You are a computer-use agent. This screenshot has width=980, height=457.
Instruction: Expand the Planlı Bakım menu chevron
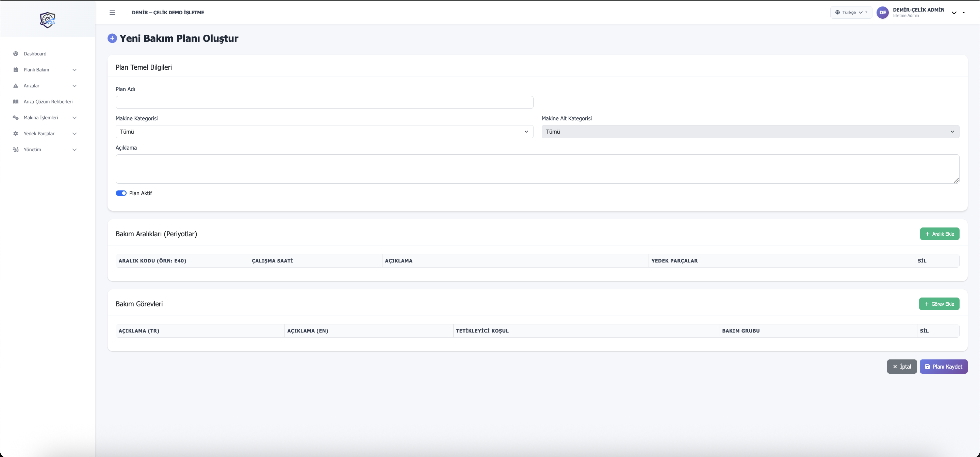click(x=75, y=70)
